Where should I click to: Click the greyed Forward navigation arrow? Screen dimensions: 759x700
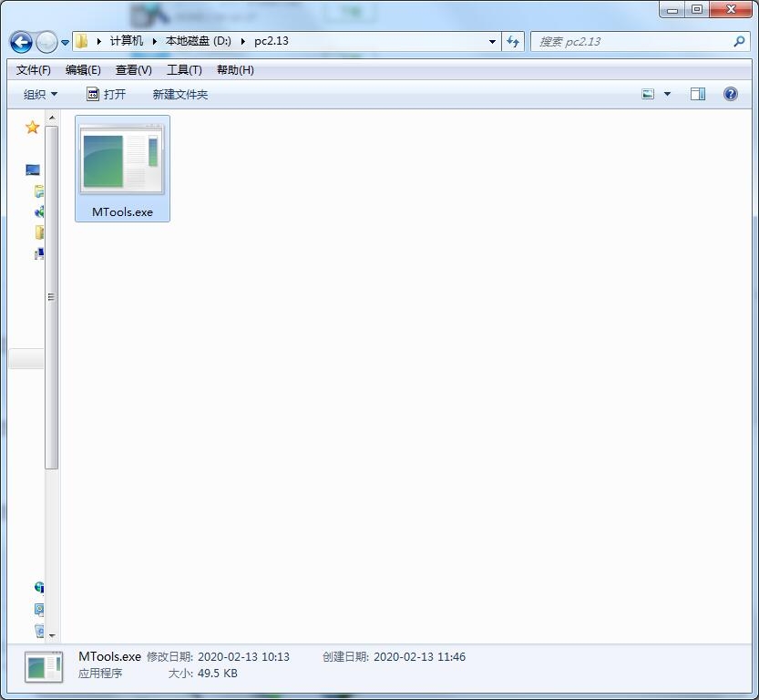46,42
